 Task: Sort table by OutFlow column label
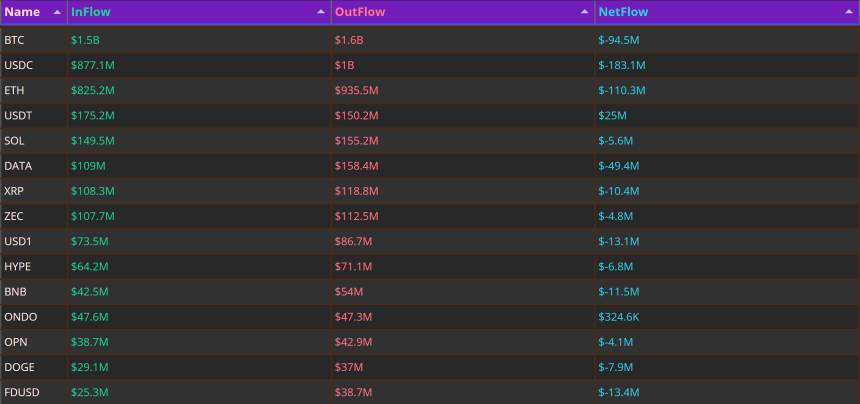click(x=360, y=12)
